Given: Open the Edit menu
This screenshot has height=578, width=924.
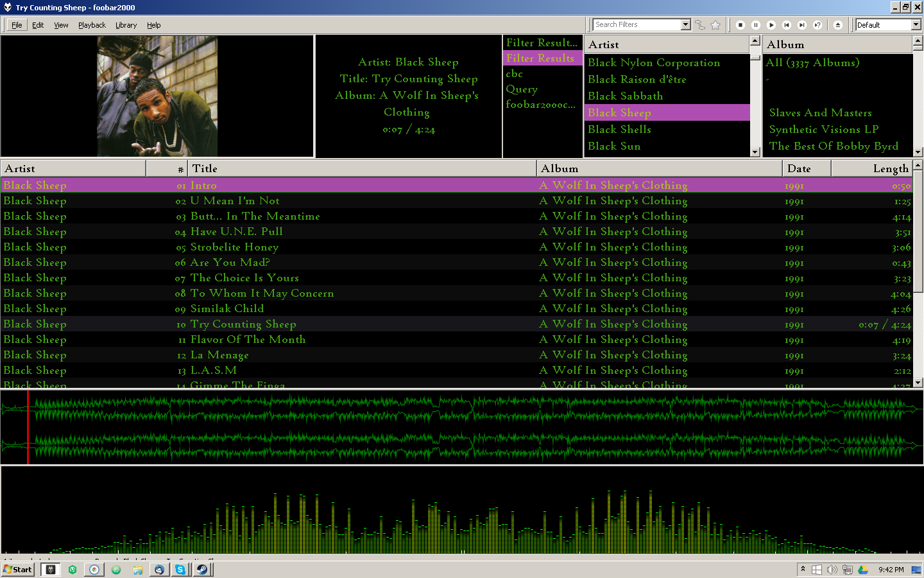Looking at the screenshot, I should [38, 25].
